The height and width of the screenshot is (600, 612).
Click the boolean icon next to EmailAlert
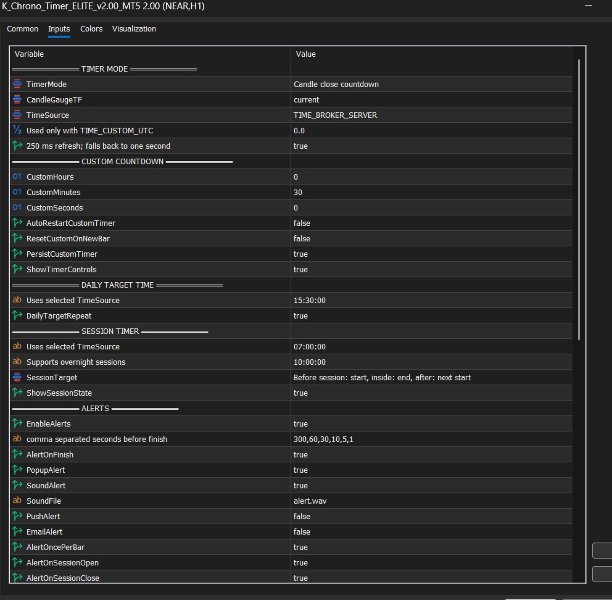point(17,531)
